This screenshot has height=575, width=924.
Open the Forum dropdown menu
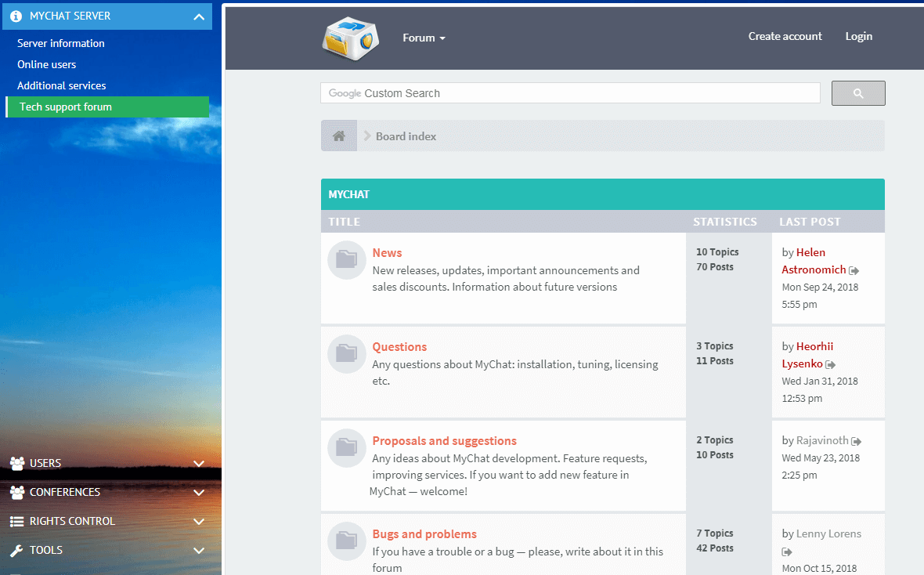[x=424, y=38]
